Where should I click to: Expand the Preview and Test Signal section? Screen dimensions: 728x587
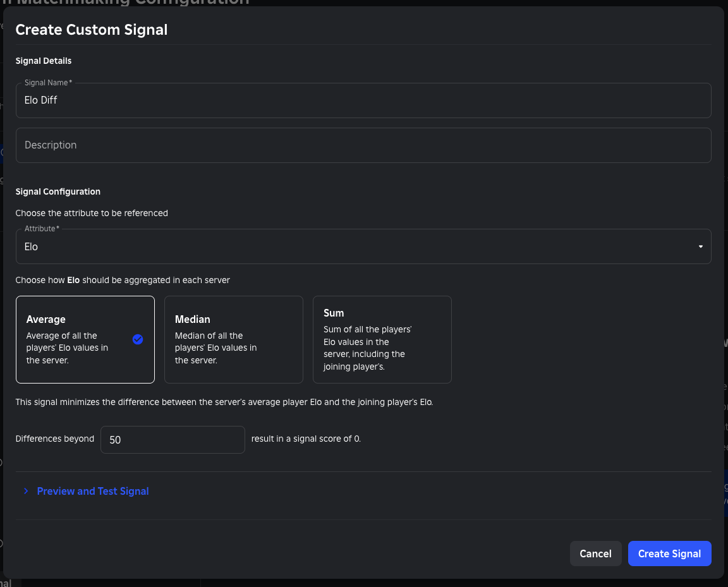(92, 491)
